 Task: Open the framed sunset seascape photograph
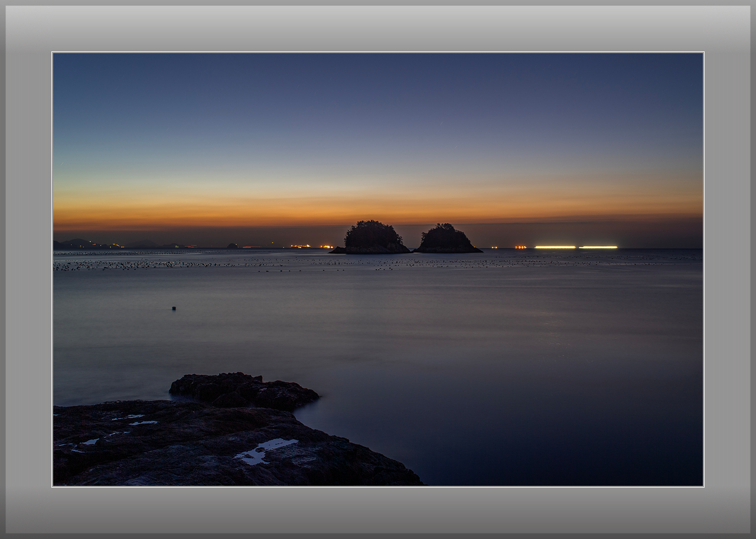(x=378, y=269)
